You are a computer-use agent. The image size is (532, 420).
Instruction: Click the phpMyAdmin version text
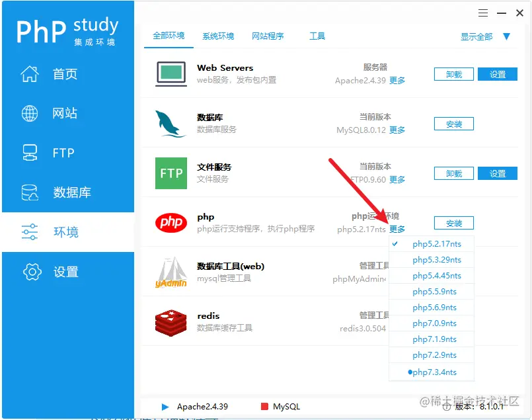coord(360,278)
